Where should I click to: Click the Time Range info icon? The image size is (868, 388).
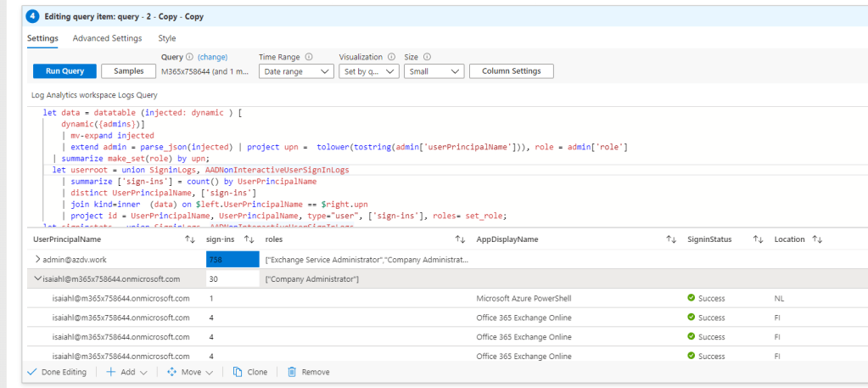[308, 57]
